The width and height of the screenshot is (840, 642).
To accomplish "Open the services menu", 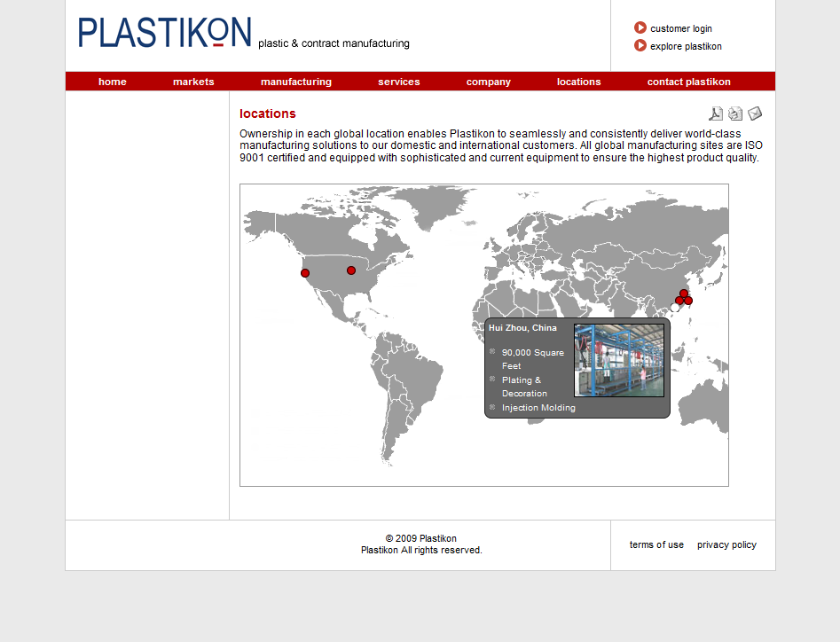I will (399, 82).
